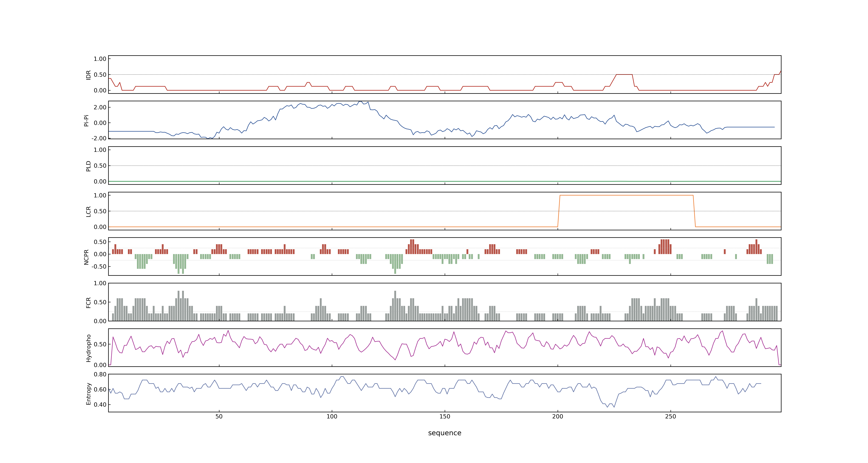This screenshot has height=463, width=868.
Task: Click x-axis tick label 200
Action: (558, 416)
